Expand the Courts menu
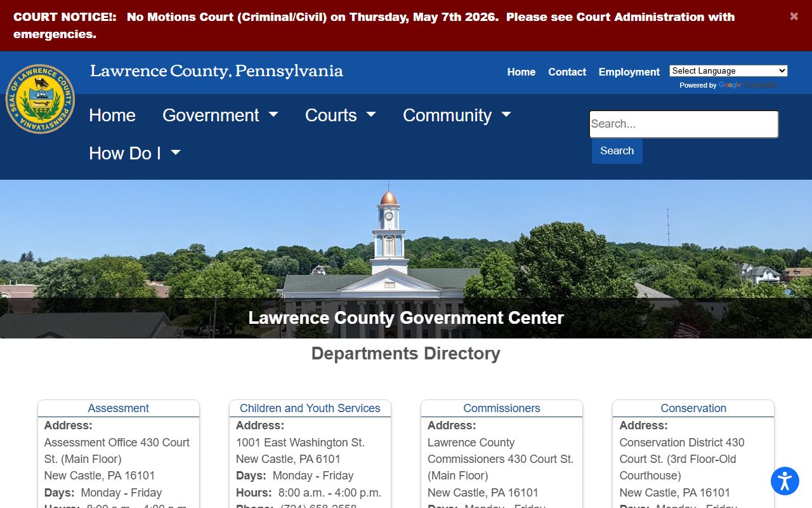The width and height of the screenshot is (812, 508). (340, 115)
